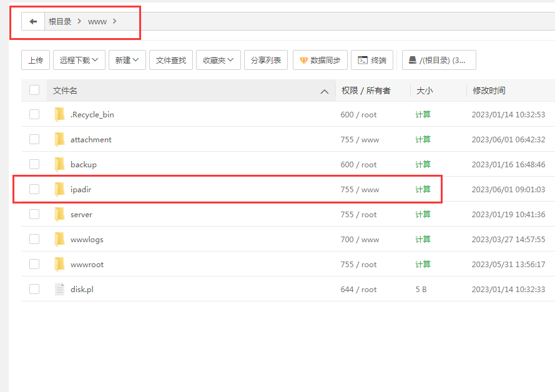This screenshot has width=555, height=392.
Task: Toggle the 文件名 column sort arrow
Action: [324, 91]
